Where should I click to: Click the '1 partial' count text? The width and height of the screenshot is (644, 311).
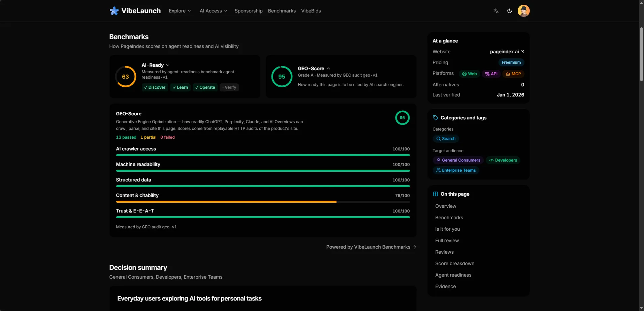[x=148, y=137]
